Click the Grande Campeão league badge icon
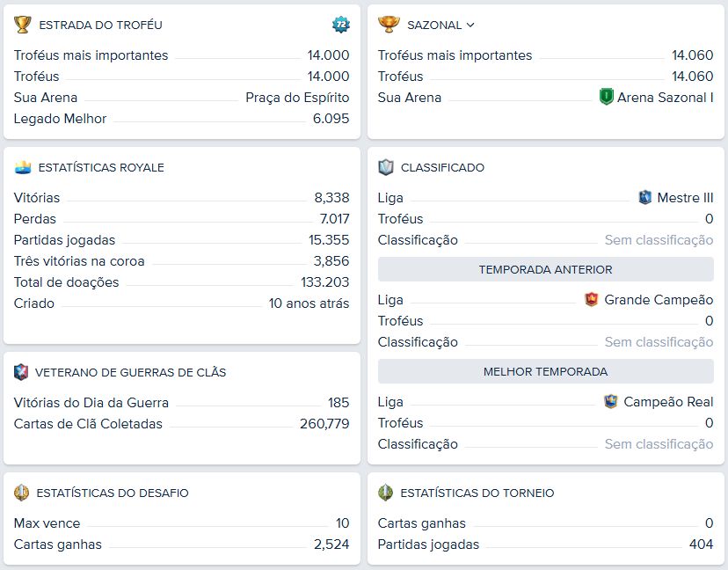 point(591,299)
